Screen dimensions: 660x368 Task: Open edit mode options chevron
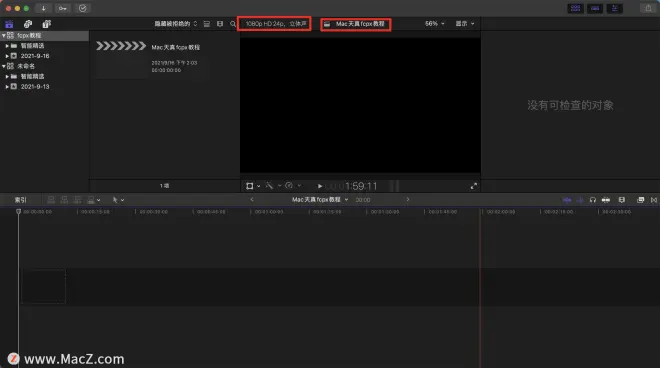[x=98, y=200]
